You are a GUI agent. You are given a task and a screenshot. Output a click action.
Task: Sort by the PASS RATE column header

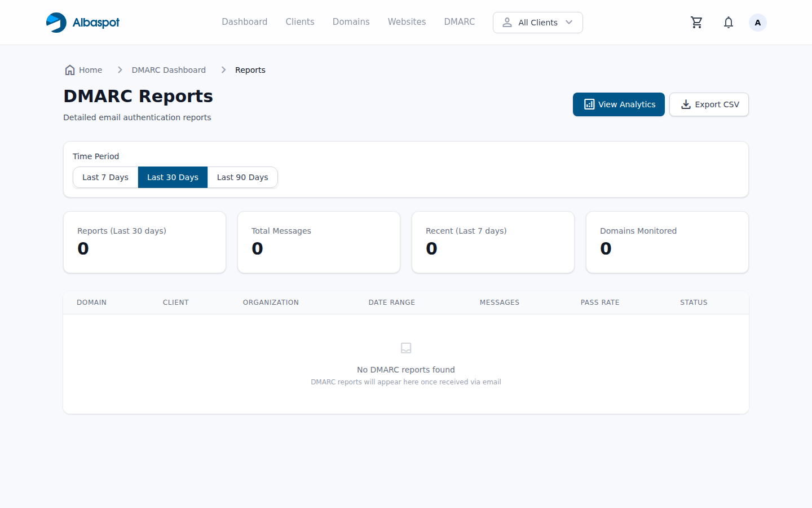point(600,302)
